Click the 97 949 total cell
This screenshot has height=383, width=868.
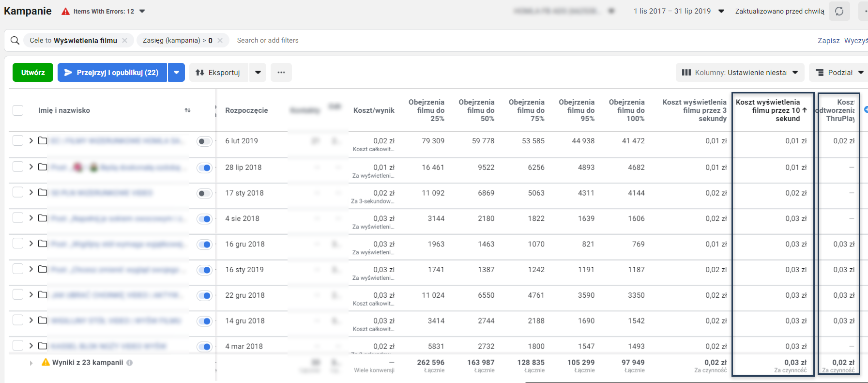(633, 362)
